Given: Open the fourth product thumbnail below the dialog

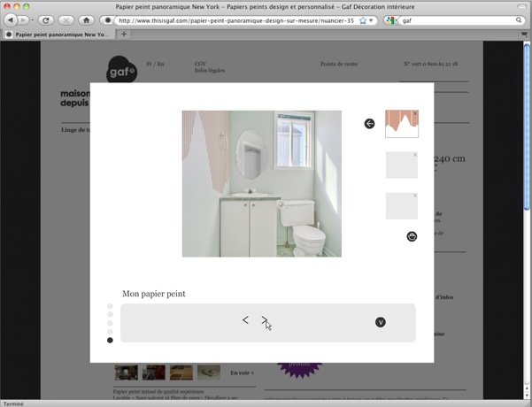Looking at the screenshot, I should [209, 372].
